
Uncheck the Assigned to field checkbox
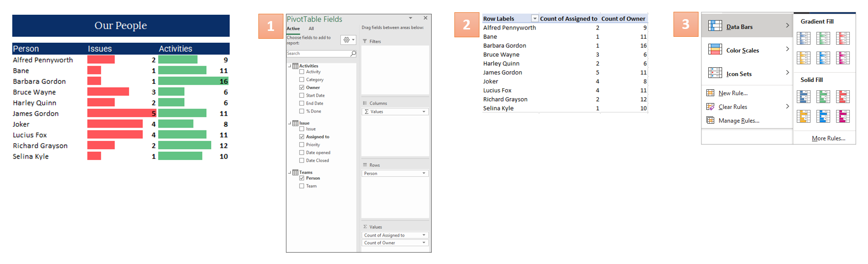tap(302, 136)
